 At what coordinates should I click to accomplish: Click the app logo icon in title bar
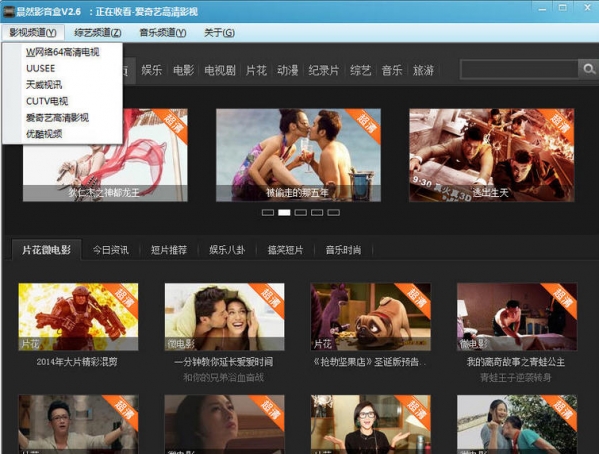tap(8, 11)
